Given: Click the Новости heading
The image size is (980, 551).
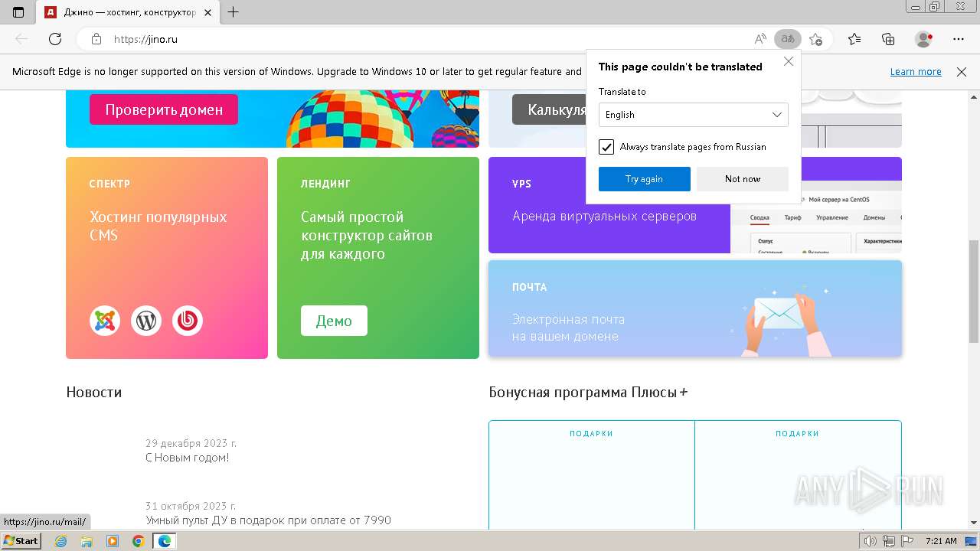Looking at the screenshot, I should click(94, 392).
